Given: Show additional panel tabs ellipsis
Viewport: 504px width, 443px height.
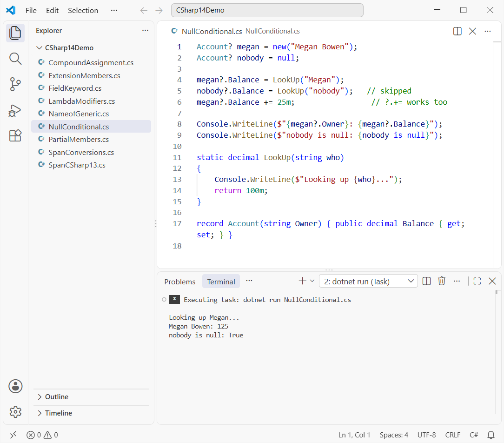Looking at the screenshot, I should point(249,281).
